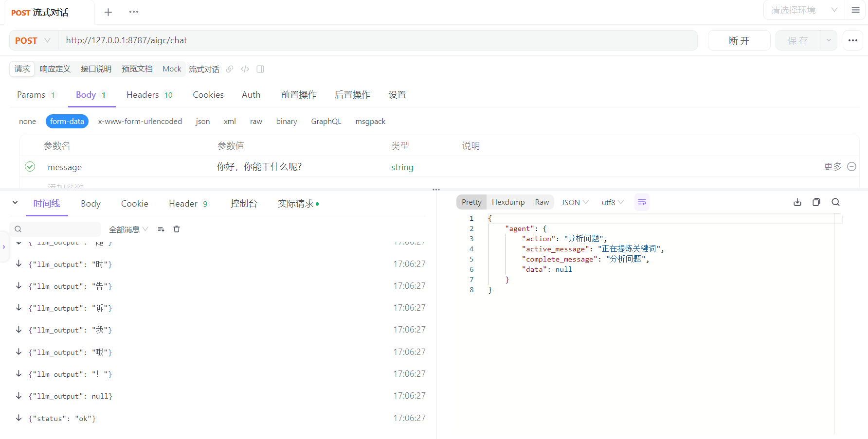Screen dimensions: 868x439
Task: Open the string type selector for message
Action: click(402, 167)
